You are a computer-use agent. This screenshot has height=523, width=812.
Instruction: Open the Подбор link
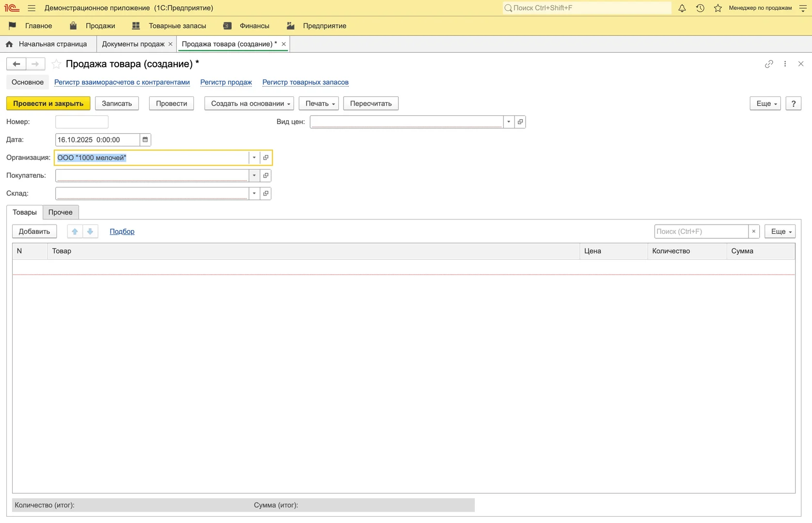click(x=122, y=231)
